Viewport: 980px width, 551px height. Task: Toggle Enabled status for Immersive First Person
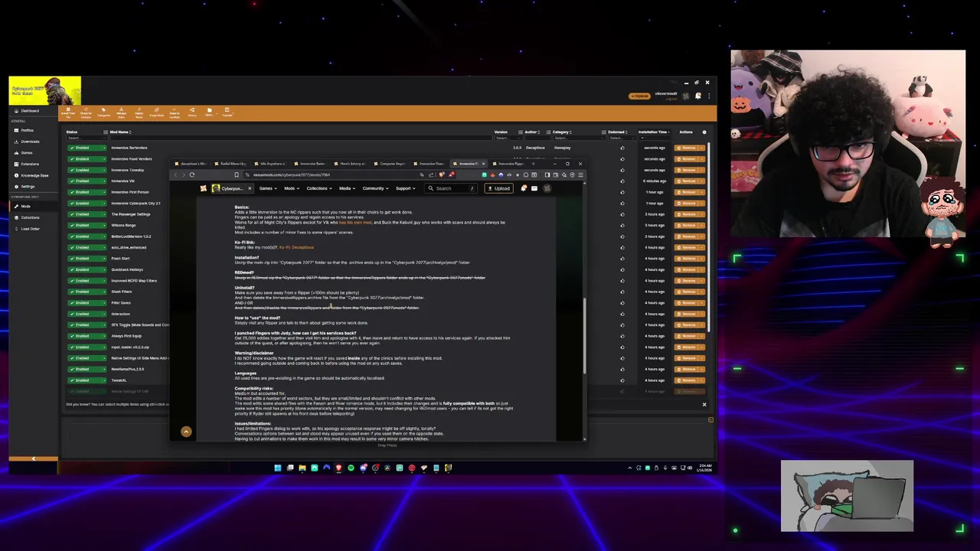84,192
